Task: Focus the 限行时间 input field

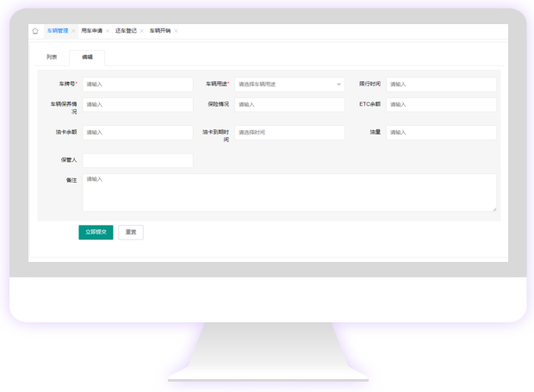Action: click(x=441, y=84)
